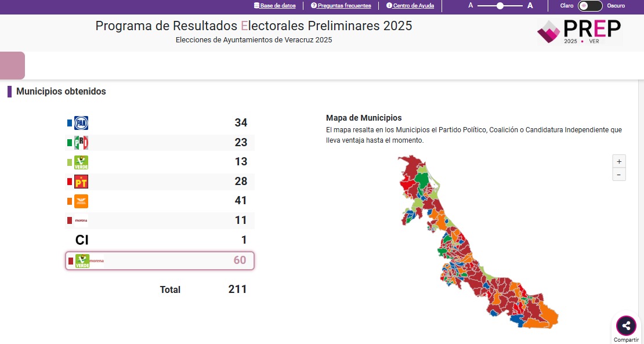
Task: Click the large A font label
Action: (530, 6)
